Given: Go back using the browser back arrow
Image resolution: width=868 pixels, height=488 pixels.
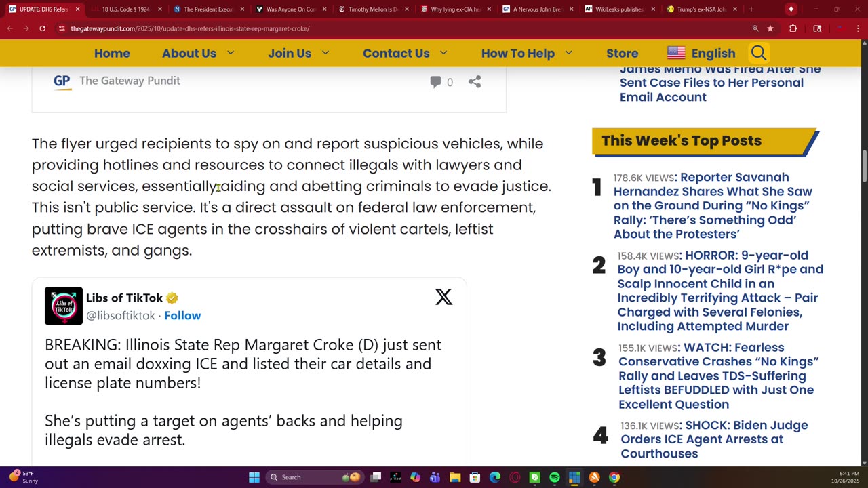Looking at the screenshot, I should pyautogui.click(x=9, y=28).
